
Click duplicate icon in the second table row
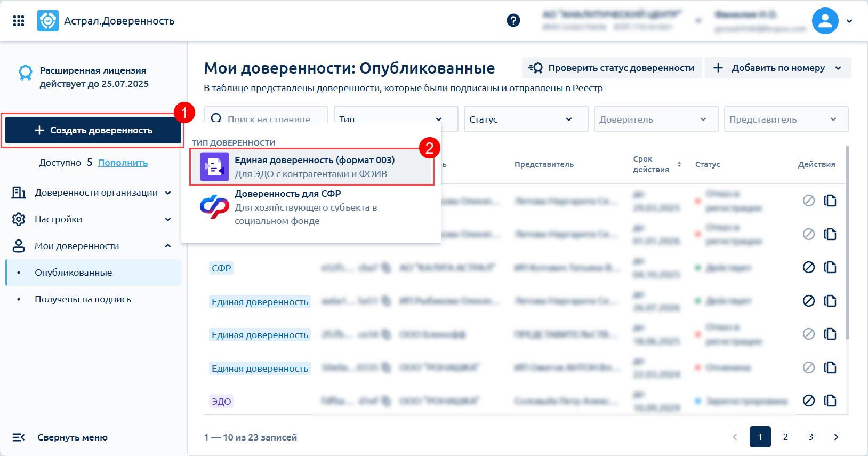coord(830,234)
